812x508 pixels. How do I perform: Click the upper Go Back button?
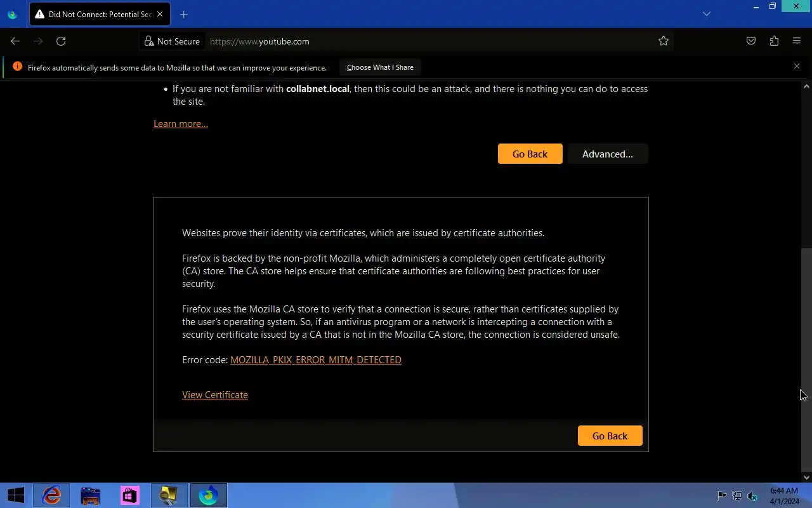[x=530, y=154]
